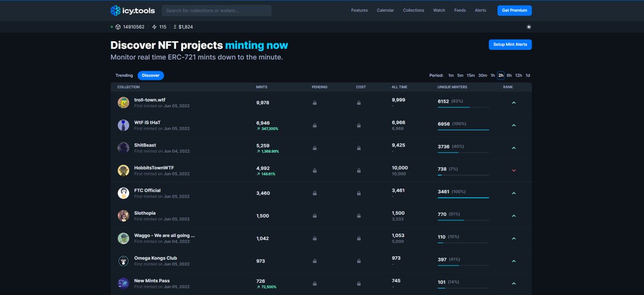Select the 6h period option
644x295 pixels.
tap(509, 76)
